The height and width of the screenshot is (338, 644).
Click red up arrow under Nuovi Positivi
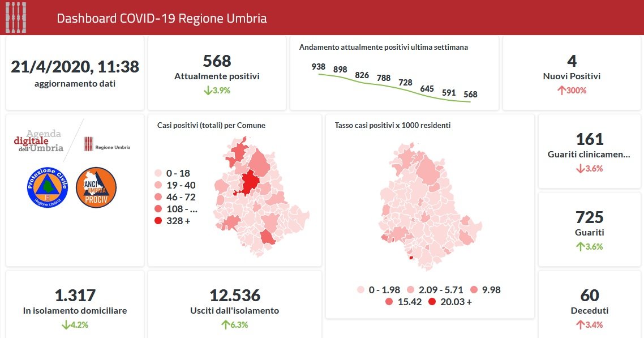pos(561,91)
